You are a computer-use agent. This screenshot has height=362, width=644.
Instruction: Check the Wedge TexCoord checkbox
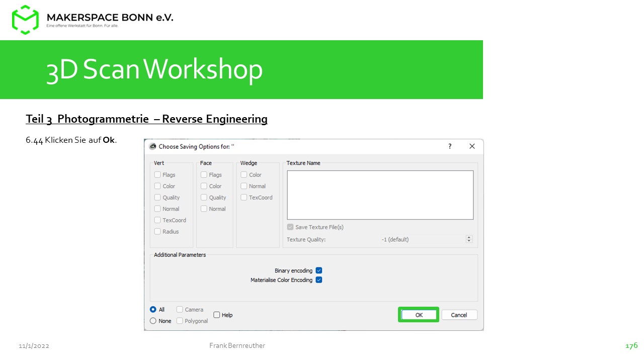244,198
